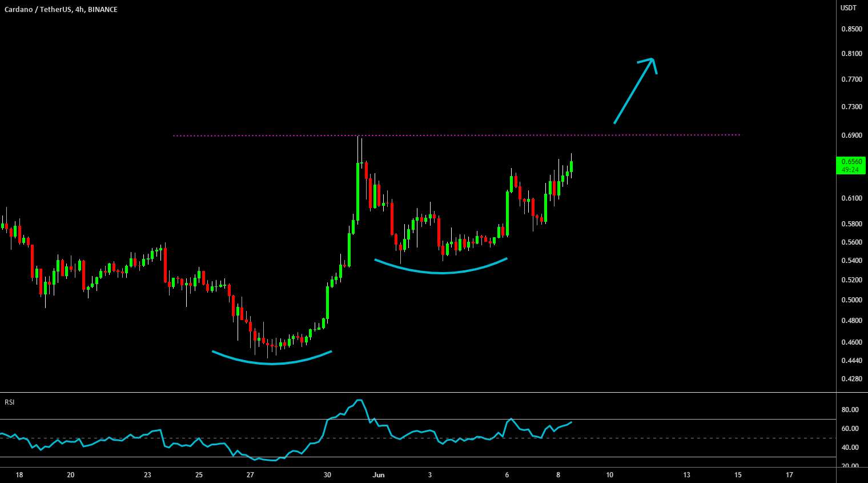Click the 0.7300 price scale value
868x483 pixels.
point(851,107)
